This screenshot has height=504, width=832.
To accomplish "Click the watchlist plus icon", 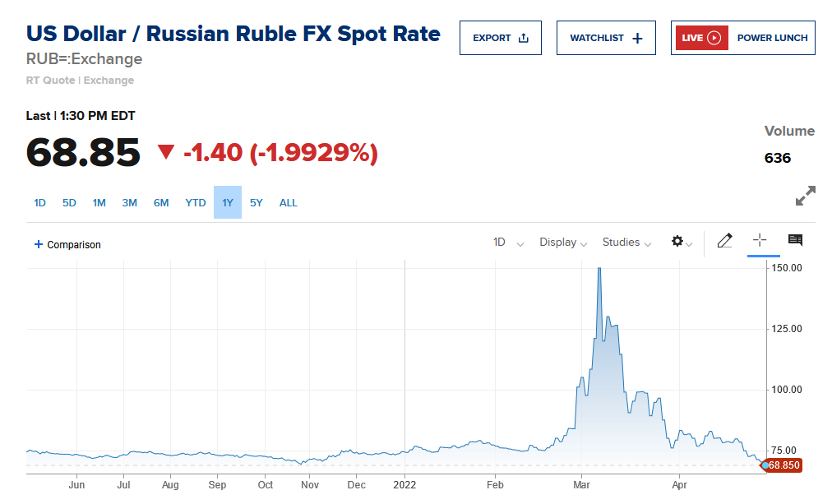I will [x=637, y=38].
